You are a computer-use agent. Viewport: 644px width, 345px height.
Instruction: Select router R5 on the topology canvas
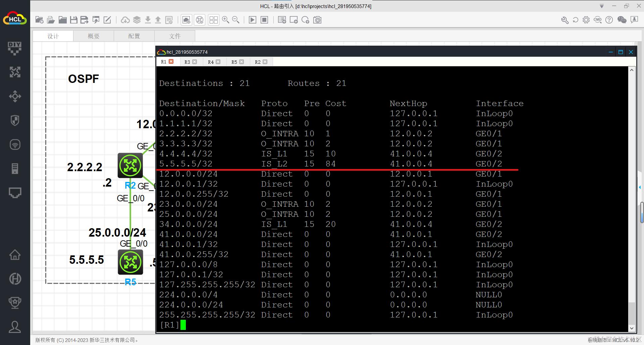tap(130, 262)
